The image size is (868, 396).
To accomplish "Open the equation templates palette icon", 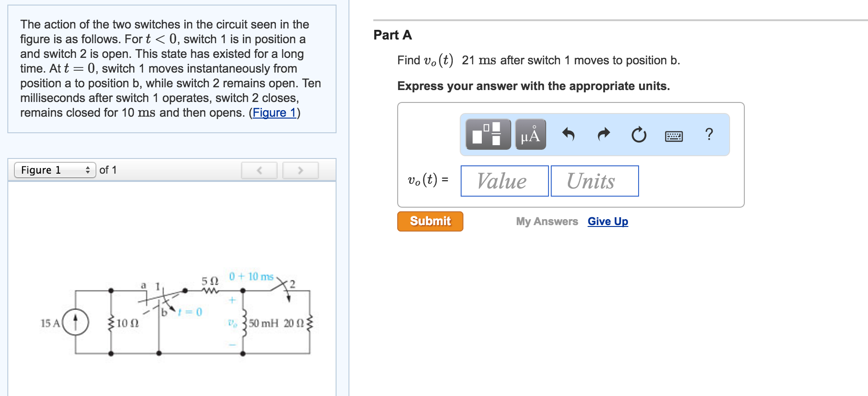I will coord(487,135).
